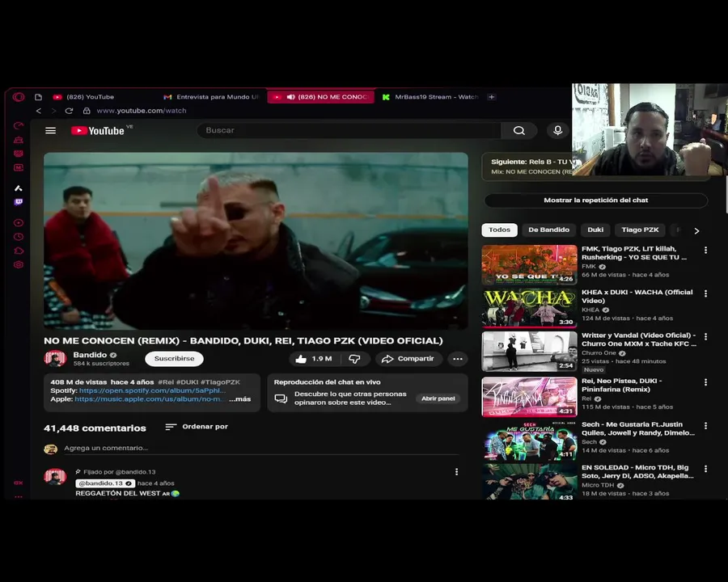Open options menu for Pininfarina Remix
The image size is (728, 582).
click(705, 382)
